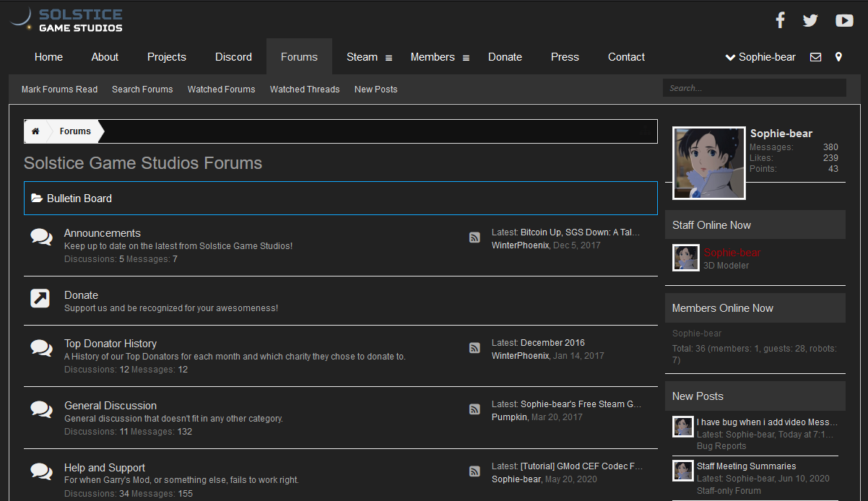Click the Top Donator History bubble icon
The height and width of the screenshot is (501, 868).
pos(41,347)
